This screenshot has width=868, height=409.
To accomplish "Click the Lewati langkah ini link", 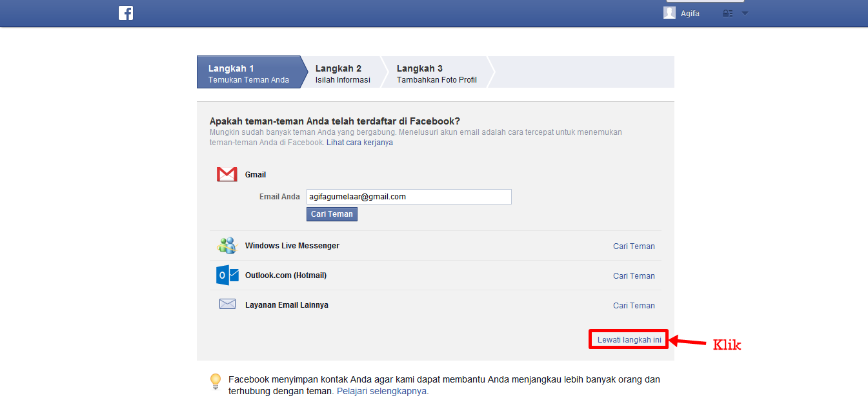I will click(x=629, y=340).
